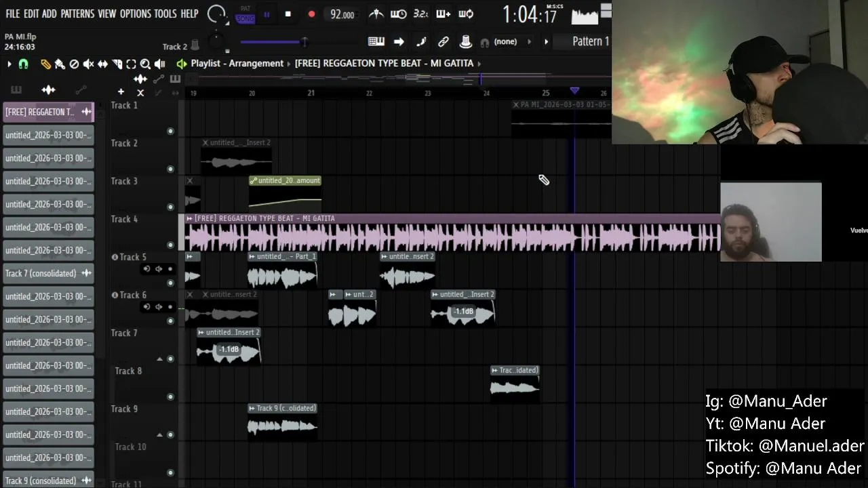Filter picker by audio clips waveform icon
868x488 pixels.
[x=48, y=90]
